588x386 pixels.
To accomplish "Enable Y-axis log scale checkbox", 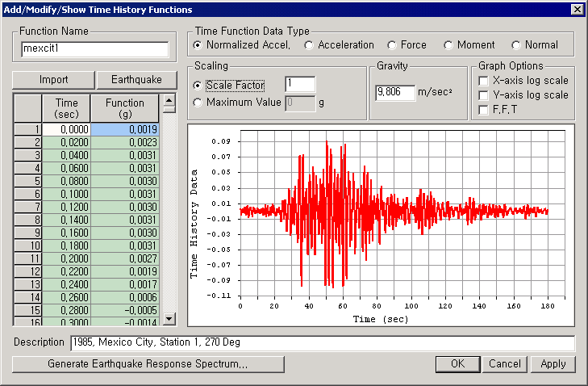I will click(x=483, y=95).
